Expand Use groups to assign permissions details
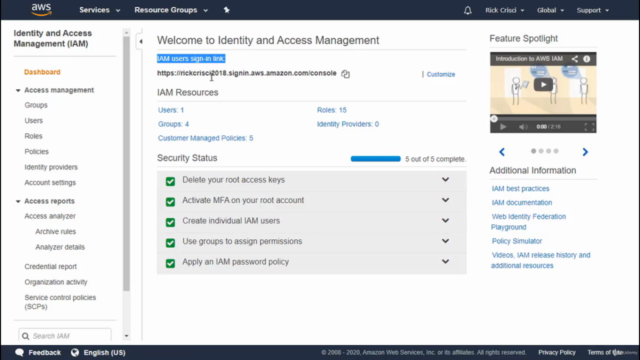The height and width of the screenshot is (360, 640). coord(445,241)
